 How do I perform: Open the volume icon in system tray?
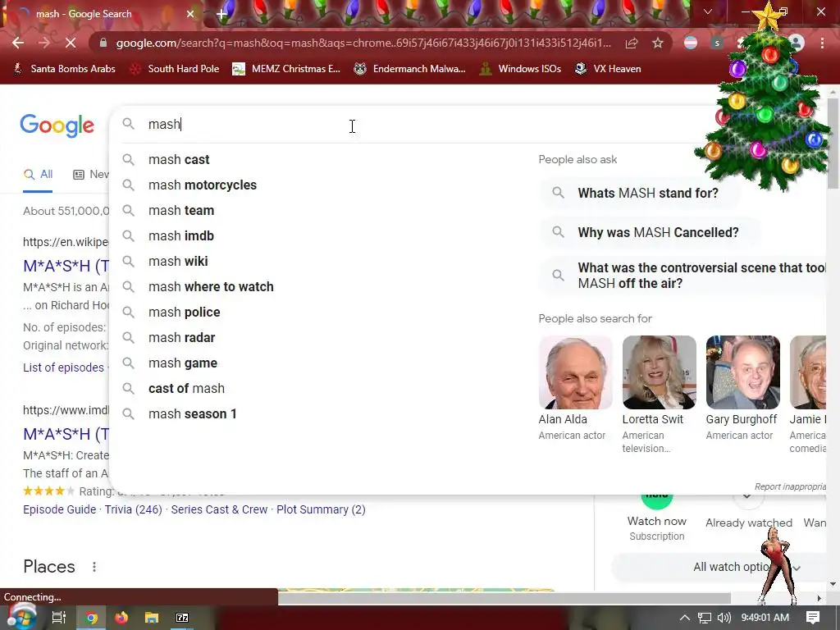coord(724,618)
